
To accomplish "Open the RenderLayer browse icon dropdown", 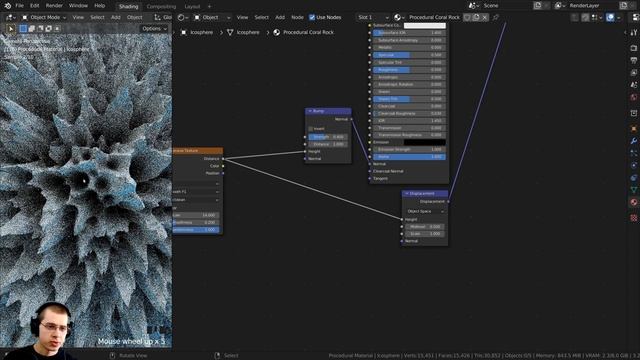I will 560,6.
